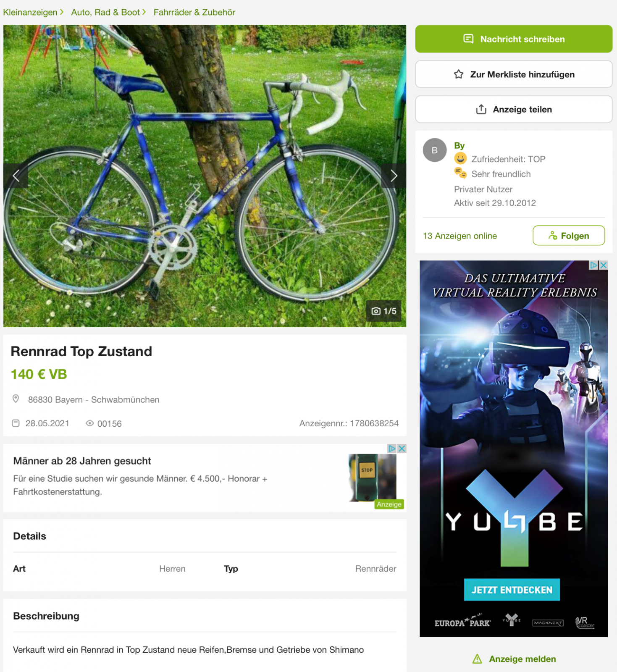Open AdChoices info on the YULLBE banner

tap(594, 265)
